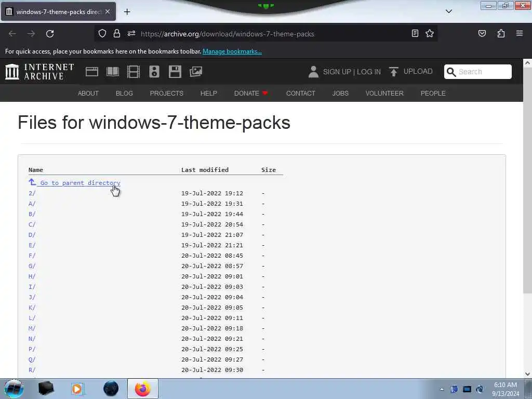Open the Web (Wayback) icon
The width and height of the screenshot is (532, 399).
91,72
